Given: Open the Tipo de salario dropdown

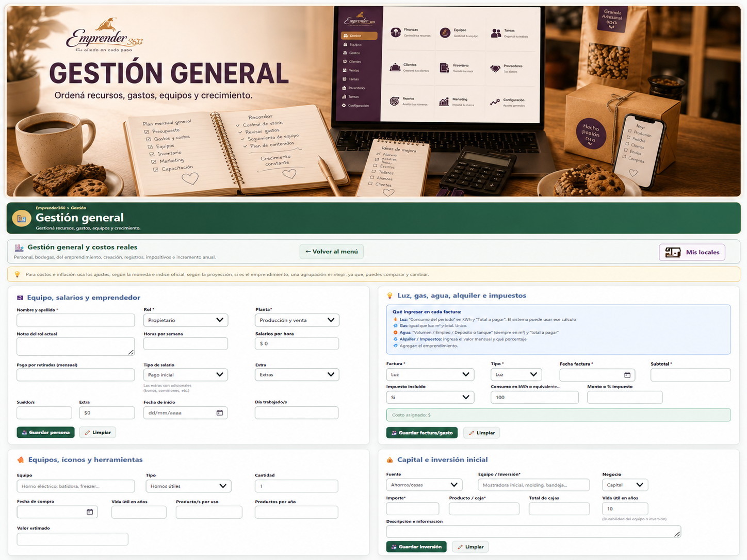Looking at the screenshot, I should 186,375.
